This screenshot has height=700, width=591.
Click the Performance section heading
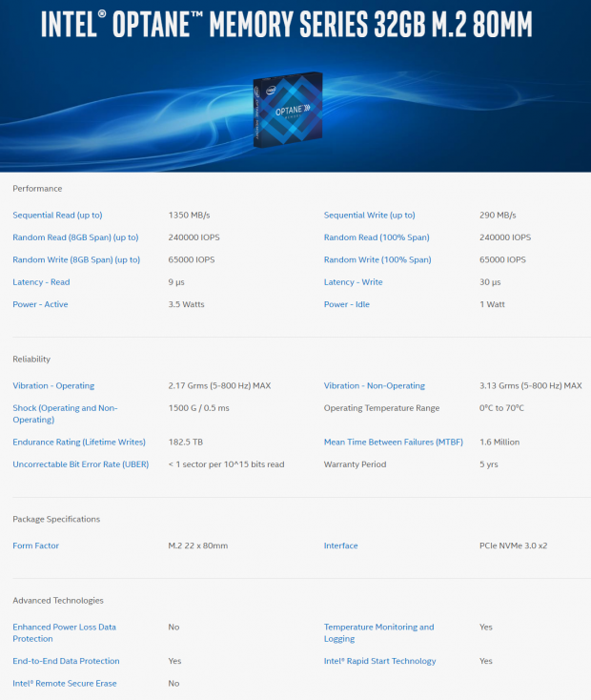coord(37,189)
